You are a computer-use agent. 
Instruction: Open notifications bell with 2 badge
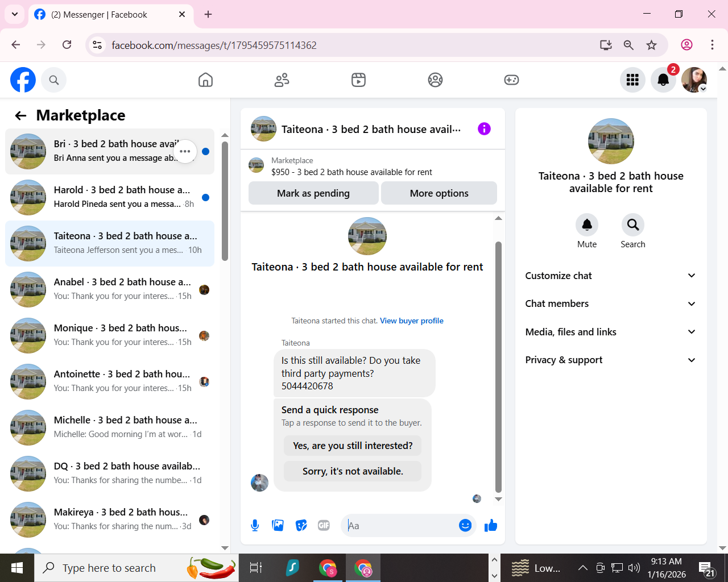663,80
